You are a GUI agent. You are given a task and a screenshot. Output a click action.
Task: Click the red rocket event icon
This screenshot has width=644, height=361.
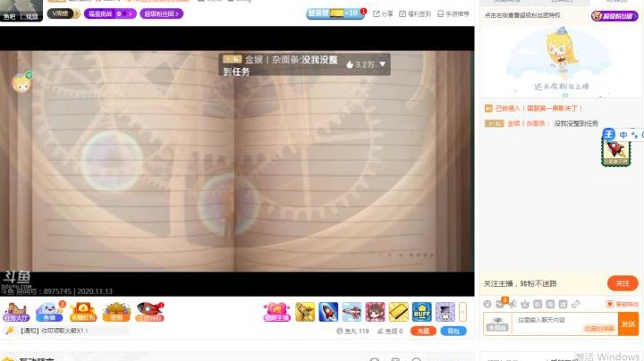pos(150,312)
